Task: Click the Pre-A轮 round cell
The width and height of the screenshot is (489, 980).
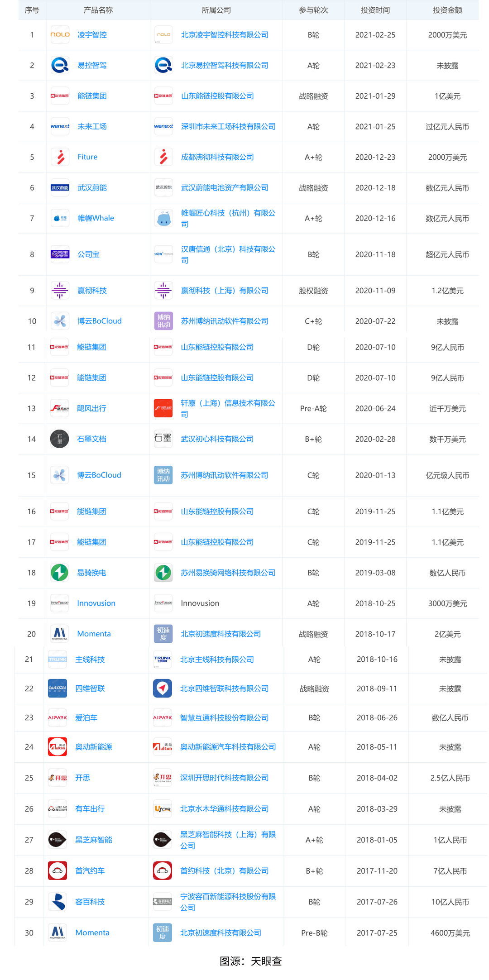Action: coord(313,408)
